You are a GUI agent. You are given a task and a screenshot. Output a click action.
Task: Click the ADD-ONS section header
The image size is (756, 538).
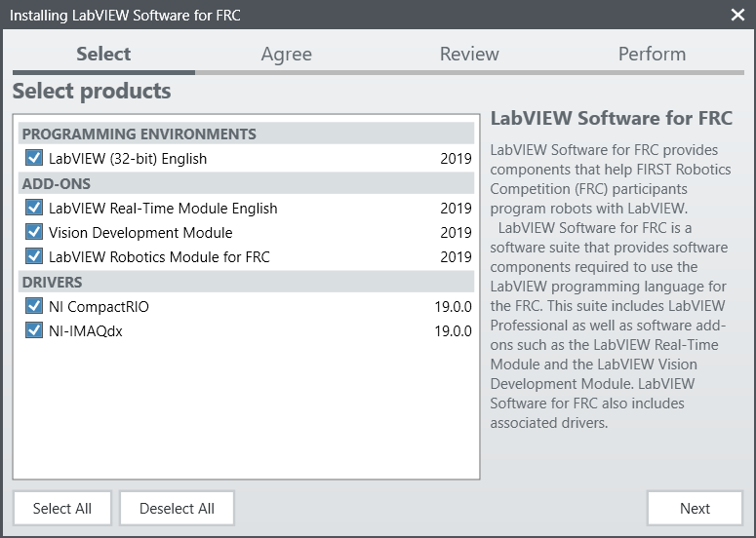click(246, 183)
